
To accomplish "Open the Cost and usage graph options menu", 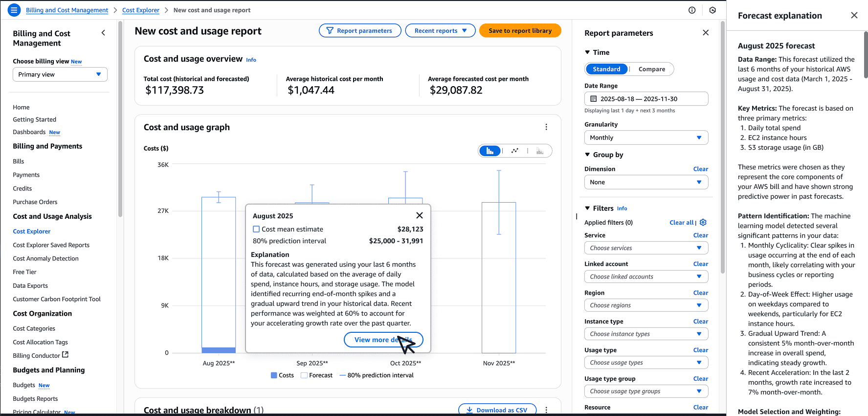I will tap(546, 127).
